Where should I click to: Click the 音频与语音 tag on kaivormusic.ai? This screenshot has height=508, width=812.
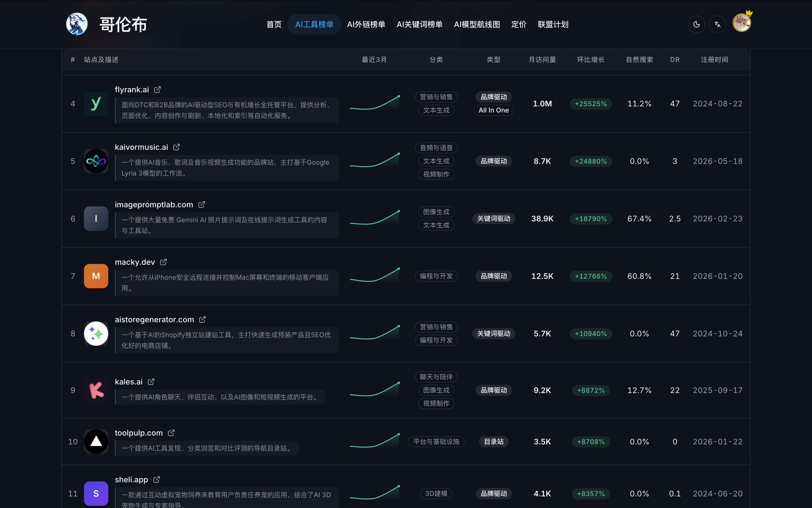point(436,148)
